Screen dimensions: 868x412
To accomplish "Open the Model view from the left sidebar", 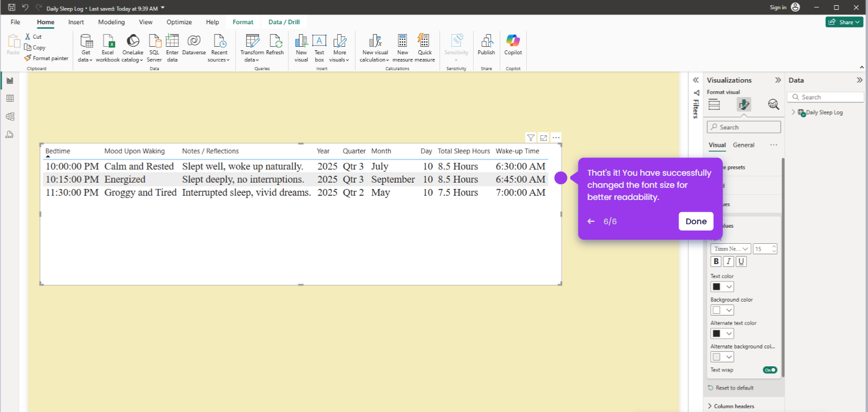I will click(10, 116).
